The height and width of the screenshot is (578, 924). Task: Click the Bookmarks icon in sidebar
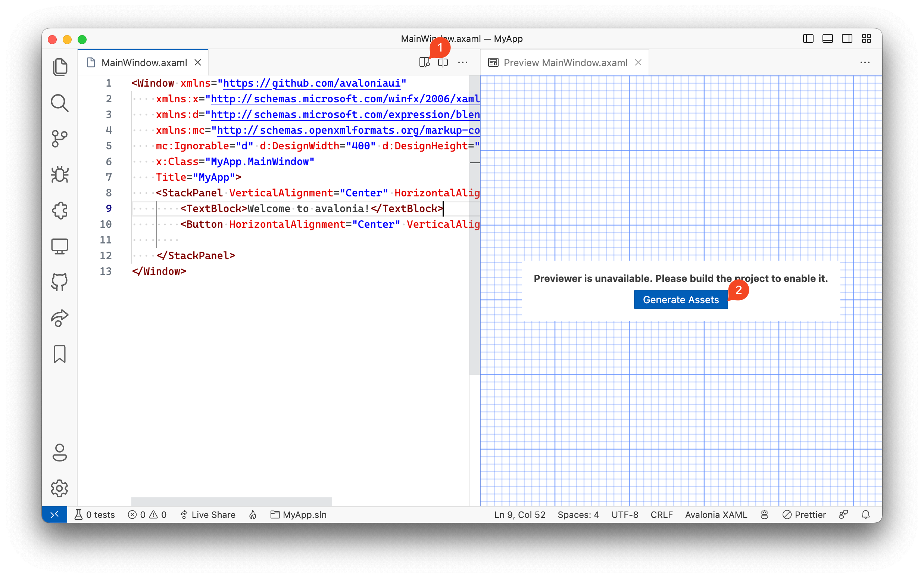pos(59,355)
